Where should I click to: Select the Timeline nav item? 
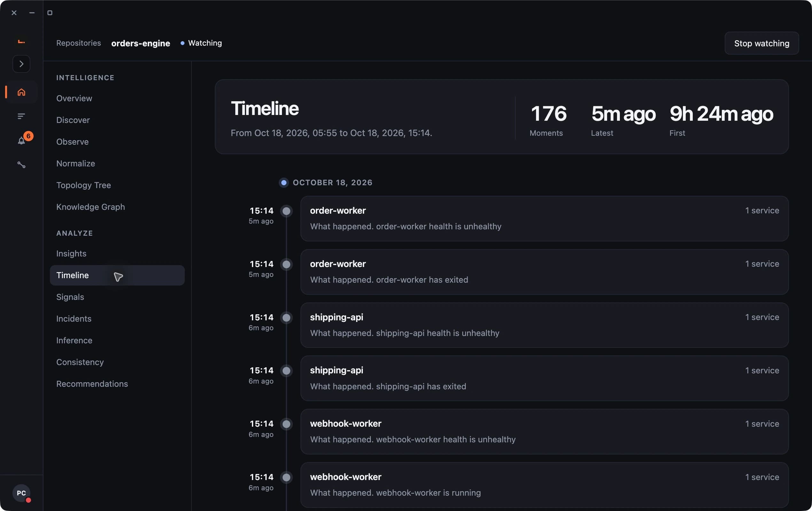coord(117,275)
